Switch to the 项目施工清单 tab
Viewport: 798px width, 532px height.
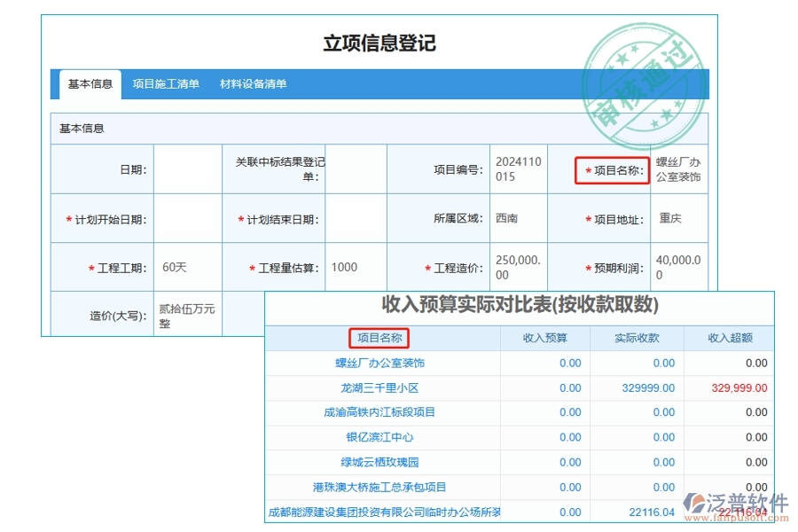click(x=165, y=84)
